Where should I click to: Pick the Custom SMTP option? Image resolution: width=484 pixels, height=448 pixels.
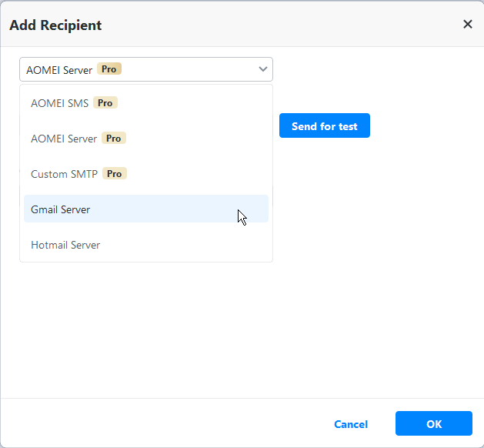[64, 174]
